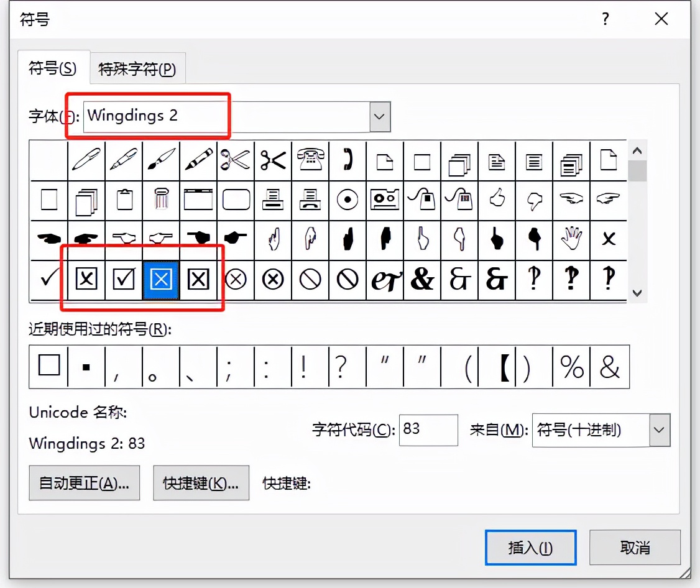700x588 pixels.
Task: Switch to the 特殊字符 tab
Action: (x=138, y=70)
